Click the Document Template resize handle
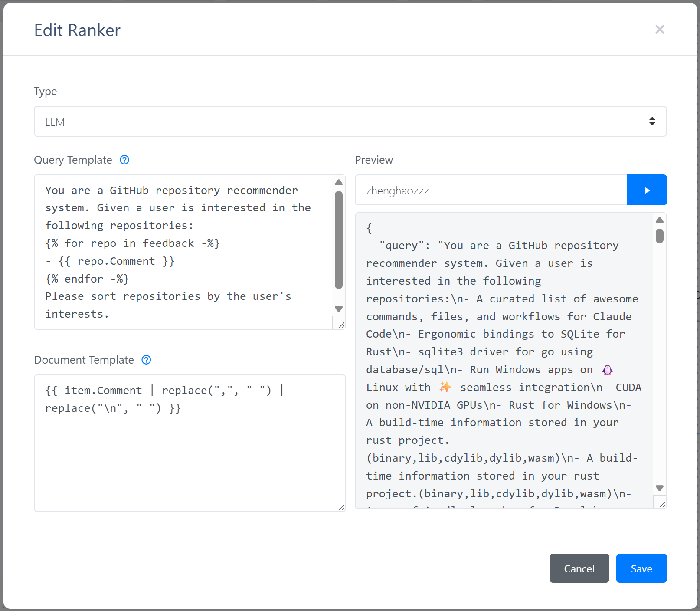Image resolution: width=700 pixels, height=611 pixels. pos(341,507)
